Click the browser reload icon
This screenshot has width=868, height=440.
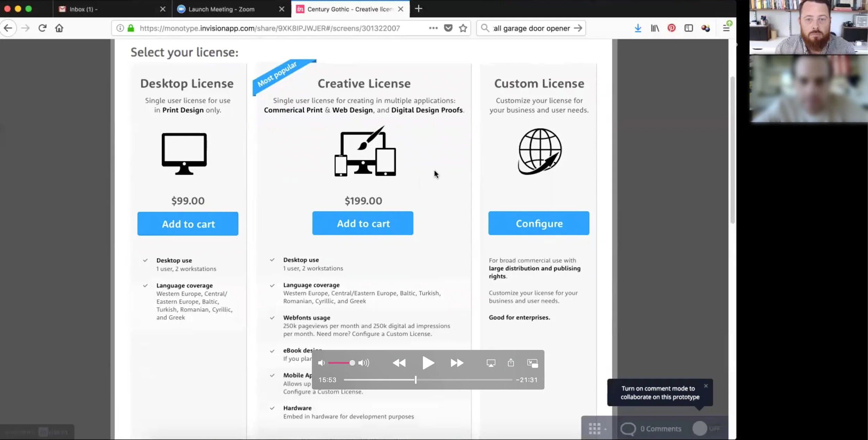click(x=42, y=28)
